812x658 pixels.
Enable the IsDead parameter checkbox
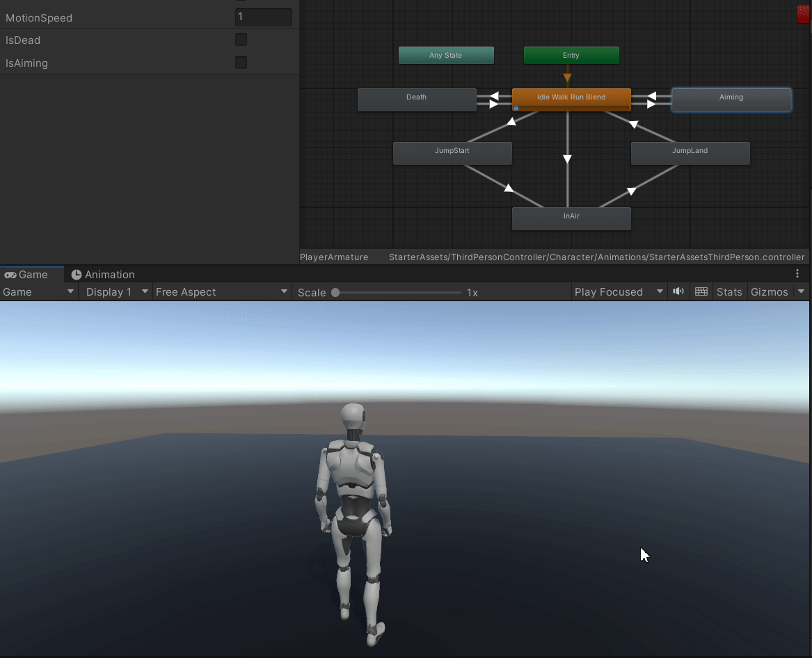click(241, 40)
